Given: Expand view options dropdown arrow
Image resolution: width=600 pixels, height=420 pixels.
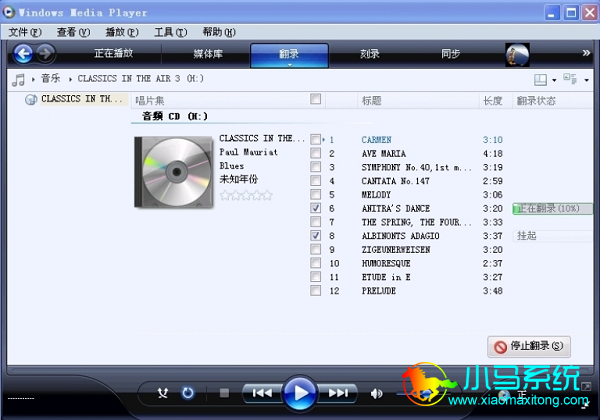Looking at the screenshot, I should click(586, 80).
